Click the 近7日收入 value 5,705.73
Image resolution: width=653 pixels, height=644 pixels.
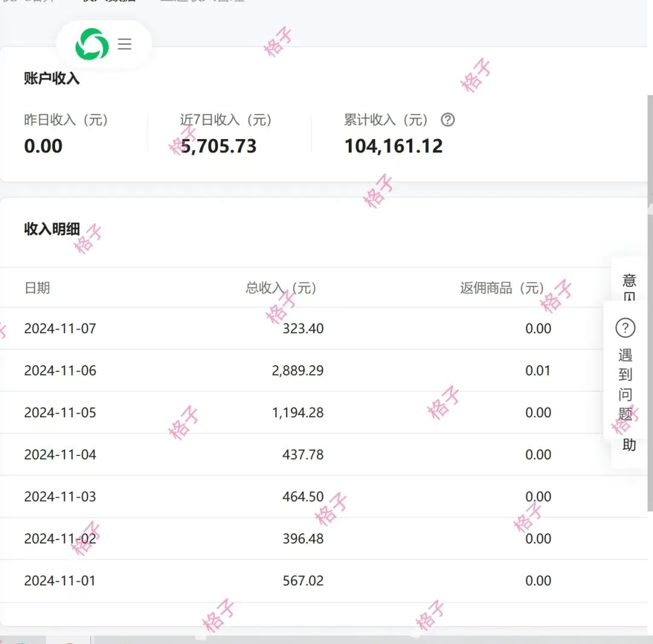[219, 146]
